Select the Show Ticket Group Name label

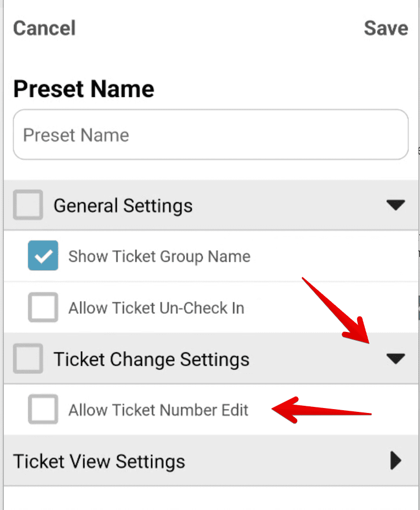159,256
